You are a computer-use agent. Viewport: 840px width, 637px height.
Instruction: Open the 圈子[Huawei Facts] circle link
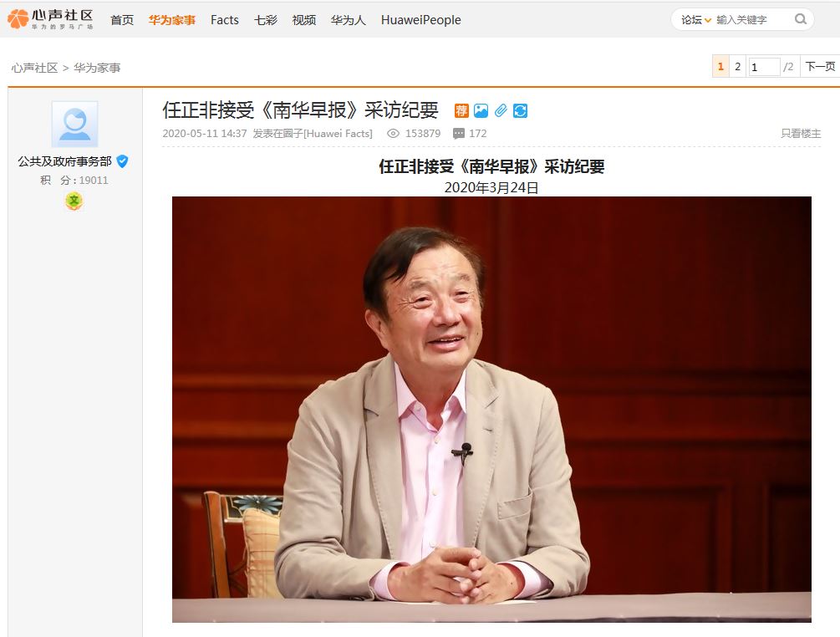[325, 134]
